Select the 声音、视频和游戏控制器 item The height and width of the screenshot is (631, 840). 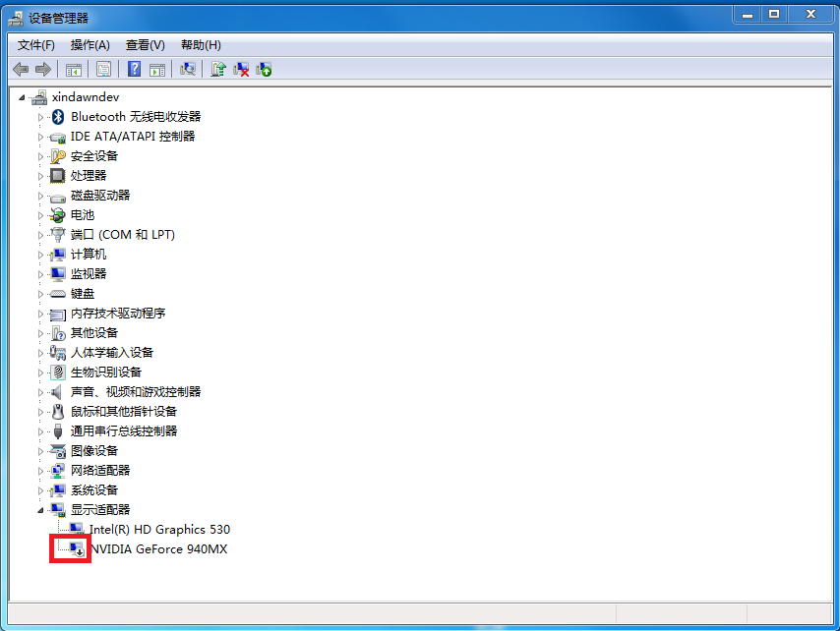point(136,392)
